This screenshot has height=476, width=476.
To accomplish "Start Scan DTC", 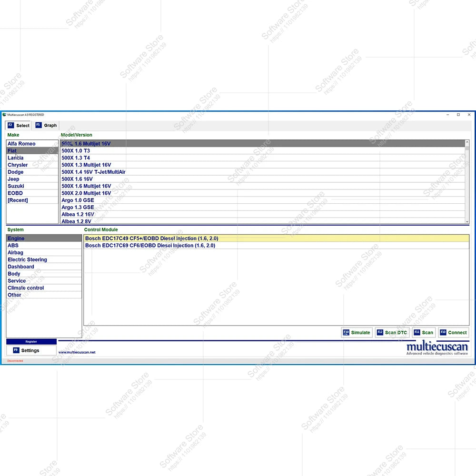I will pyautogui.click(x=392, y=332).
